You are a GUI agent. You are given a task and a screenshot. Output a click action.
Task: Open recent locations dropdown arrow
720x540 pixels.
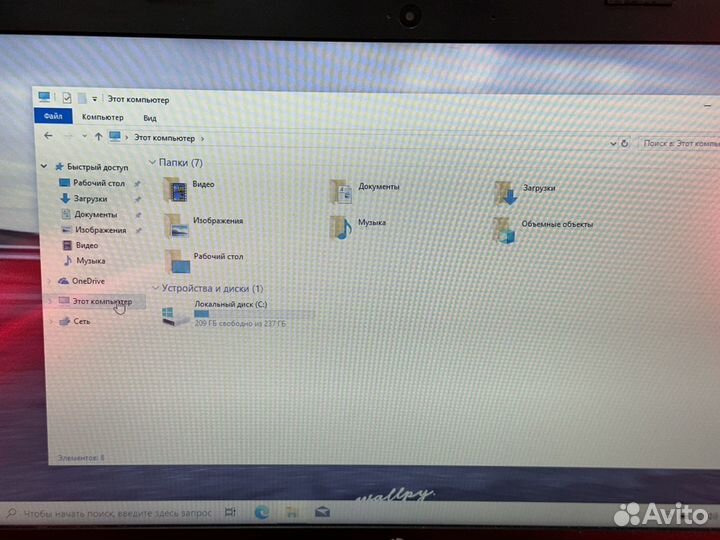[84, 136]
